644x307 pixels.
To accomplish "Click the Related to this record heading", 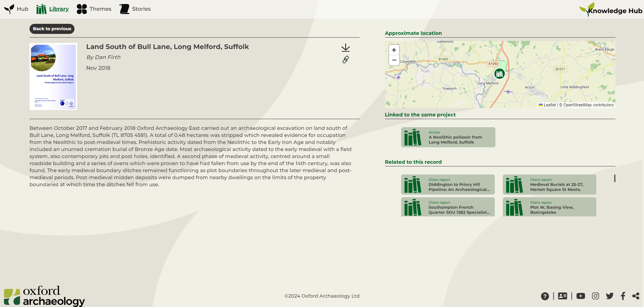I will 413,162.
